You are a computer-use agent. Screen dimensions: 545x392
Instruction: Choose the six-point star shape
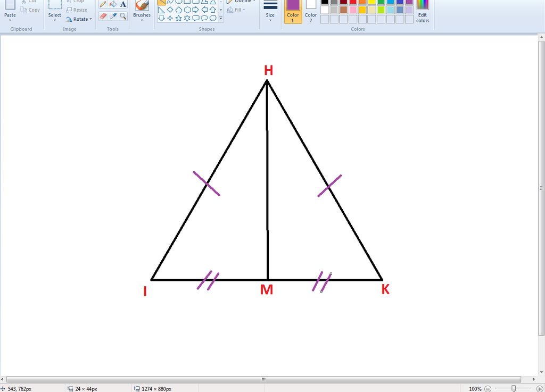187,18
